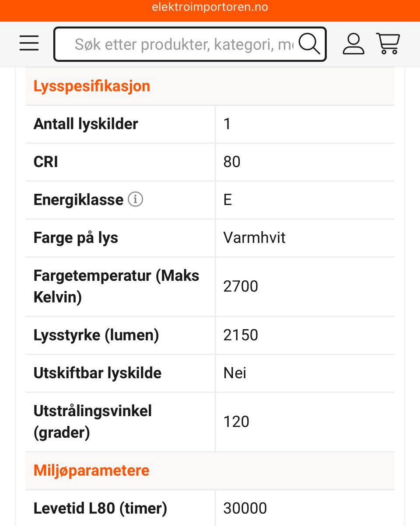
Task: Click the Farge på lys label
Action: [x=76, y=238]
